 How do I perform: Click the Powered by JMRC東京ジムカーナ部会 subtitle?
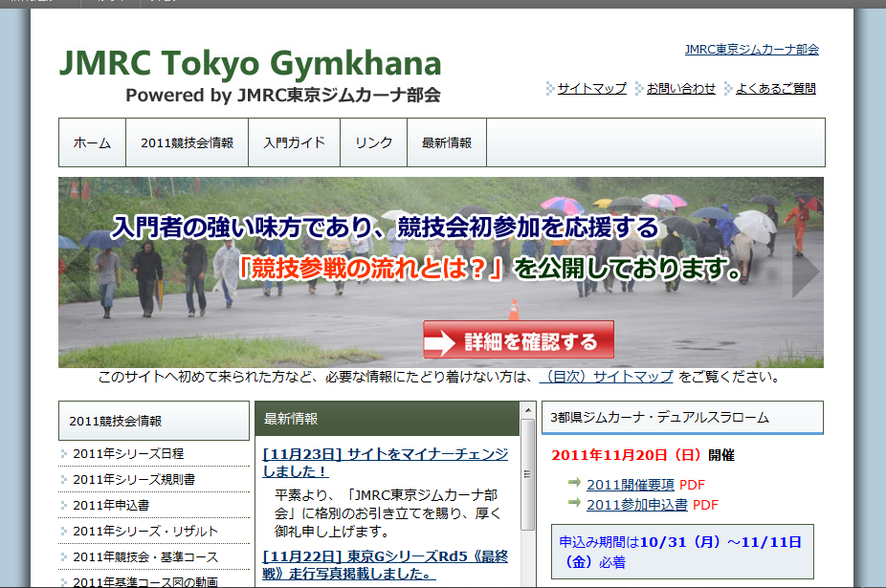pos(283,95)
